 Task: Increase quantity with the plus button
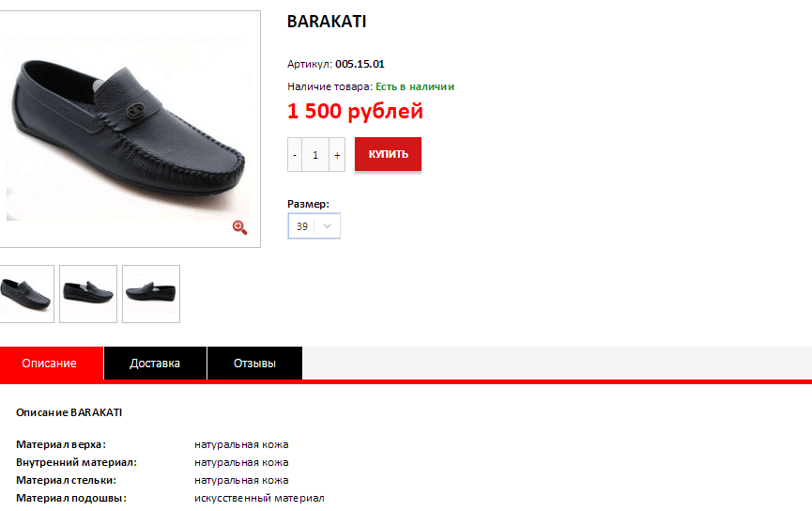337,154
